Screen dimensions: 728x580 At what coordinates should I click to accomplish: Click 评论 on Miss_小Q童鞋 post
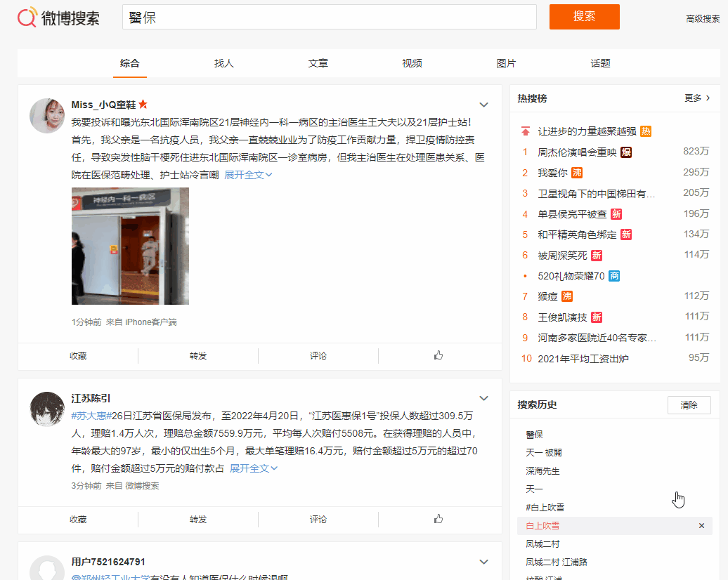pyautogui.click(x=318, y=356)
